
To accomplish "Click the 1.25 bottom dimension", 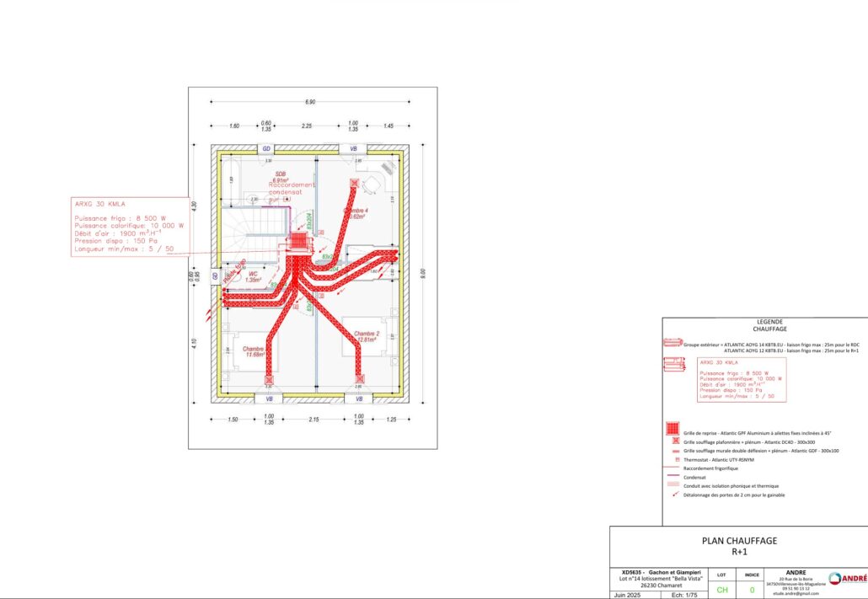I will (391, 420).
